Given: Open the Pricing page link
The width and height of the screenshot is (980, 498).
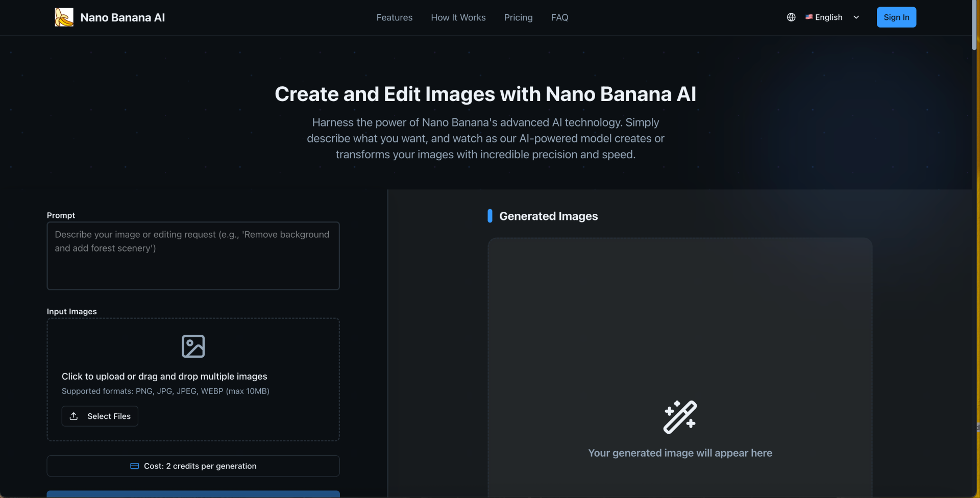Looking at the screenshot, I should click(x=518, y=17).
